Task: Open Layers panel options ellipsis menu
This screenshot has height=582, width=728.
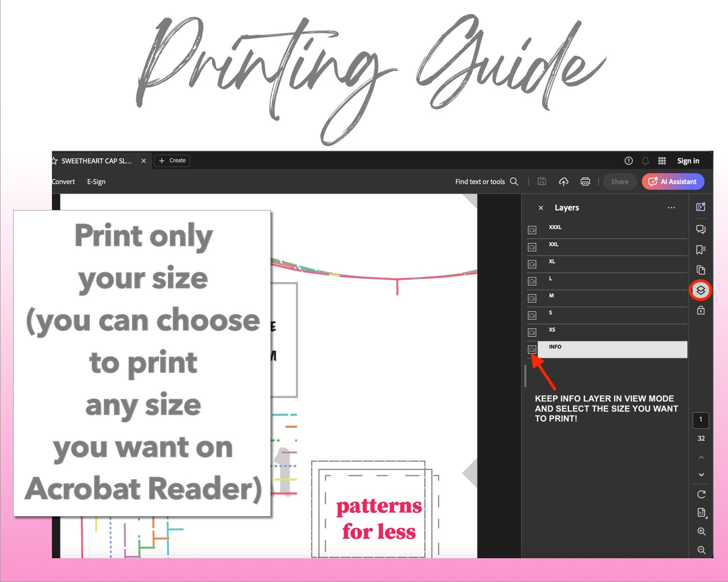Action: click(x=671, y=208)
